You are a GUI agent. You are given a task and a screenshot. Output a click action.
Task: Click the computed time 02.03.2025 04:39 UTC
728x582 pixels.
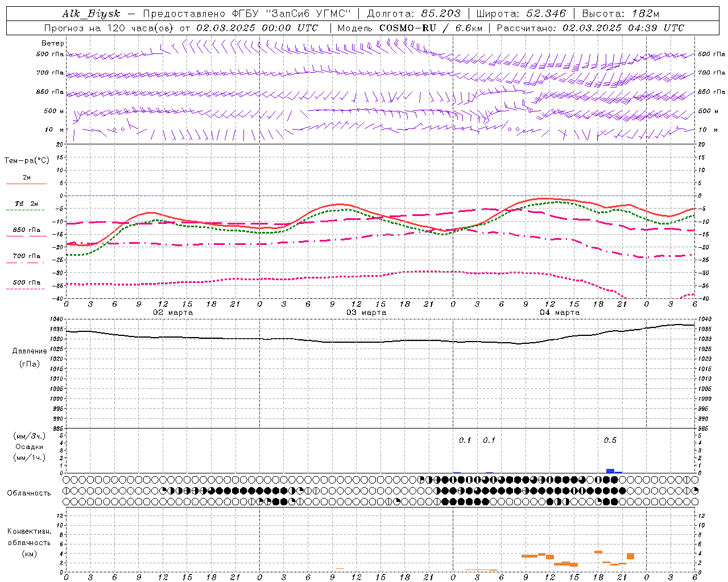623,28
